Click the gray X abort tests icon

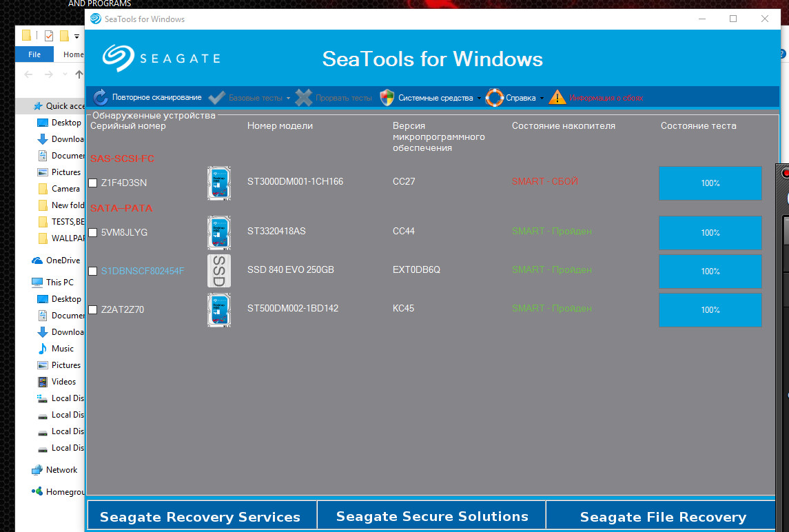coord(303,98)
